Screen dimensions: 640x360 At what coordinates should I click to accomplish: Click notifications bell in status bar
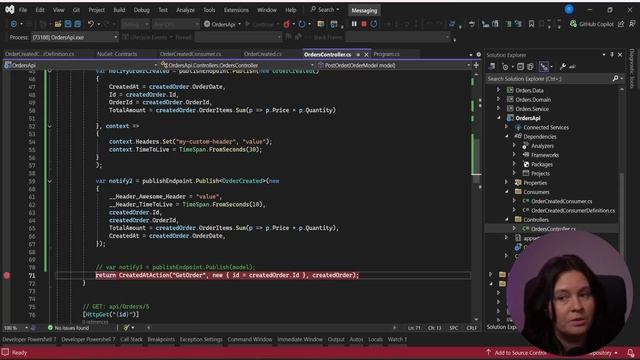[x=631, y=353]
